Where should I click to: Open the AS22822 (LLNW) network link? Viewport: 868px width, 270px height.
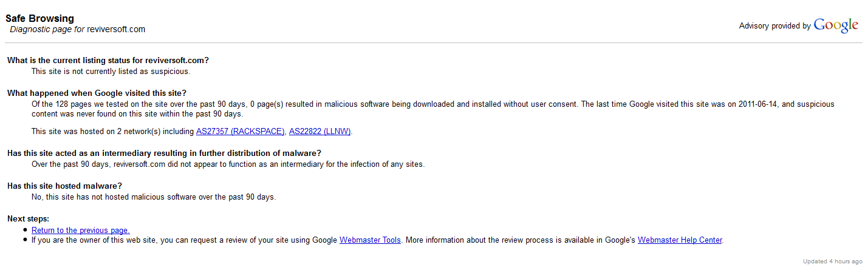point(320,131)
